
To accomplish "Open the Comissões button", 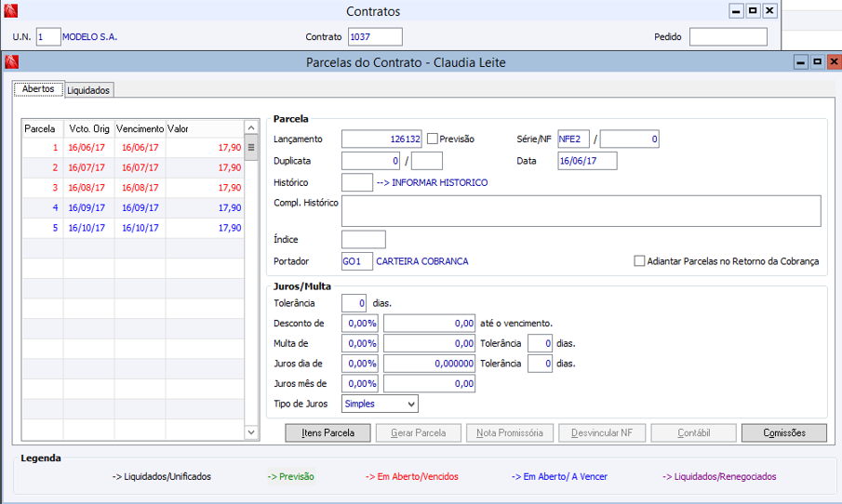I will 783,433.
